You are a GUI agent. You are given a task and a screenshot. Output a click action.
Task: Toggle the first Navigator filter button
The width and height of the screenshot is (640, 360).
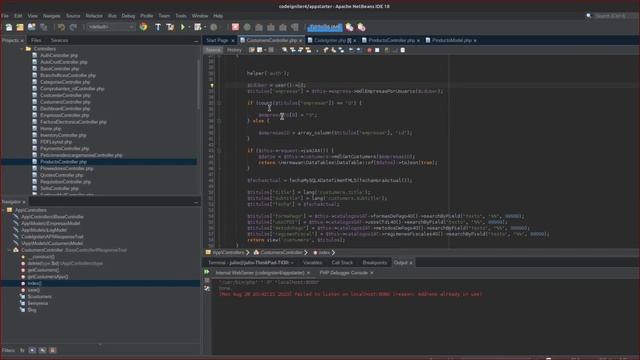pyautogui.click(x=22, y=350)
